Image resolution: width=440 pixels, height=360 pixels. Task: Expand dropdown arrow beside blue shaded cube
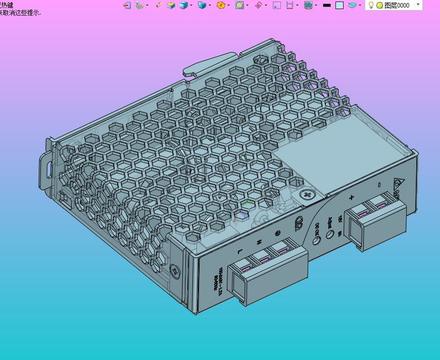tap(191, 5)
